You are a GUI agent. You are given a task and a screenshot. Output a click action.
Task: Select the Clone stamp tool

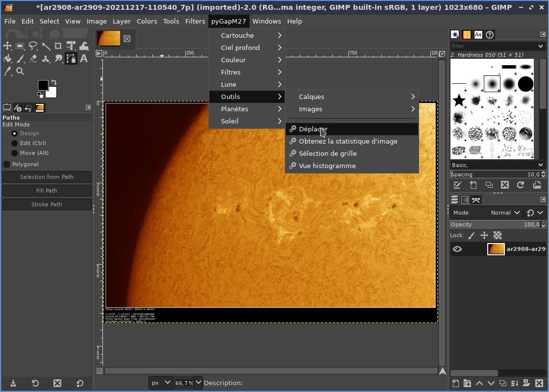(x=46, y=59)
